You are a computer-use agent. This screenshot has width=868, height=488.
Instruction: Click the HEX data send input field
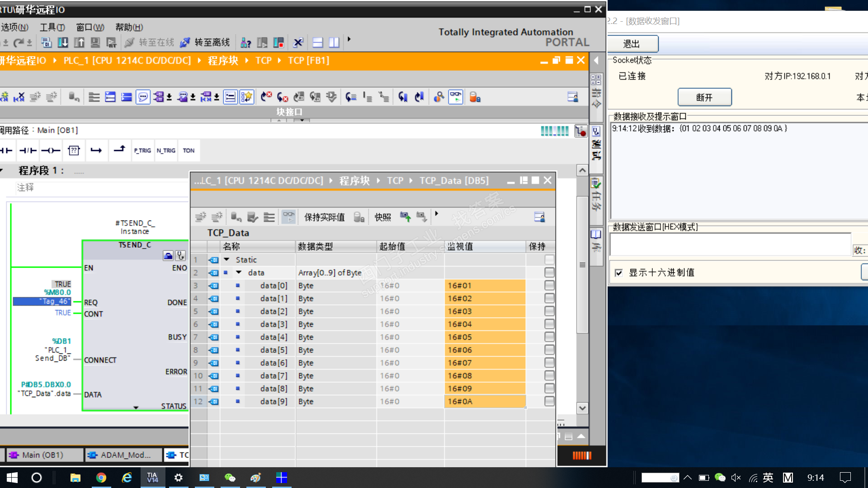tap(730, 244)
